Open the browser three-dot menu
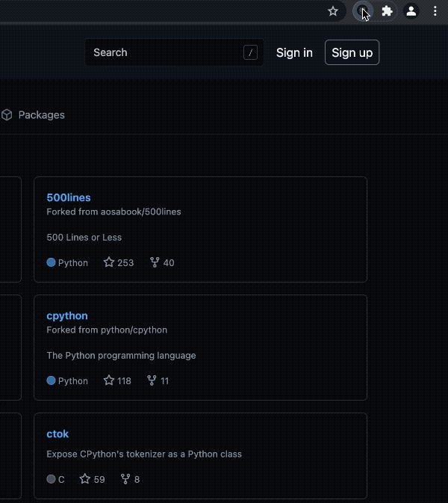448x503 pixels. pyautogui.click(x=435, y=11)
